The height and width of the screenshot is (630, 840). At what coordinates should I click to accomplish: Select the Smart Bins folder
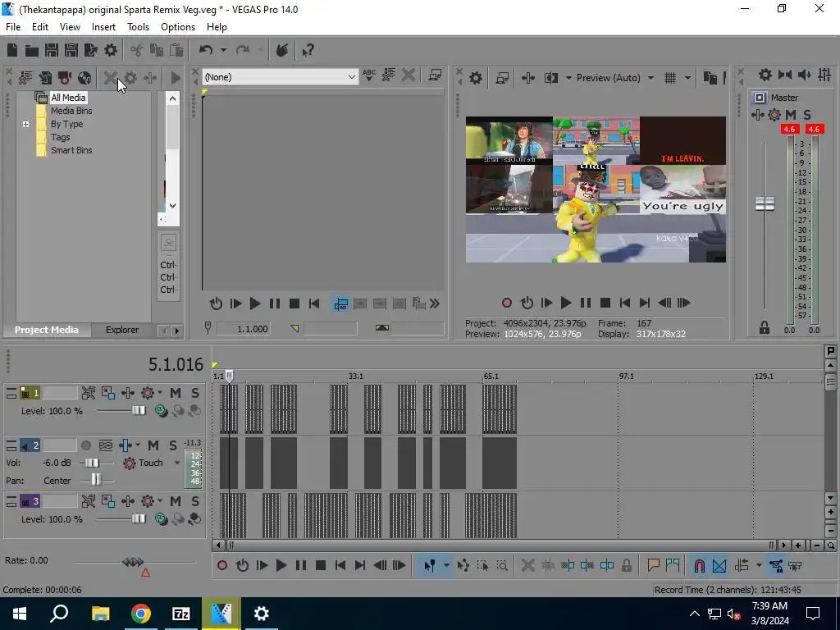71,151
